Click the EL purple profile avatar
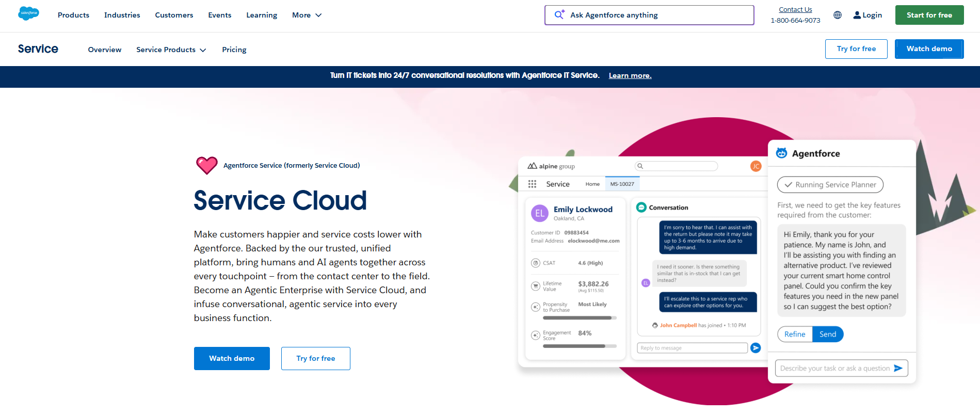 [540, 213]
